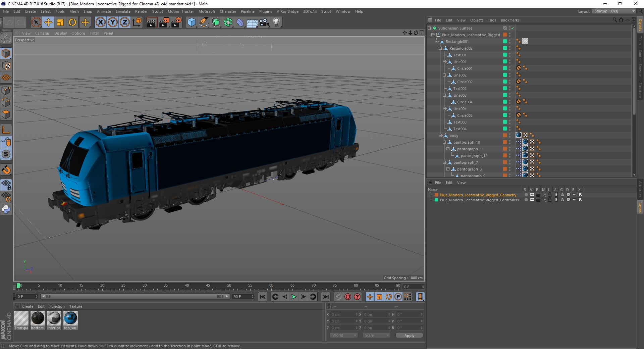Add a light object
This screenshot has height=349, width=644.
pyautogui.click(x=276, y=22)
